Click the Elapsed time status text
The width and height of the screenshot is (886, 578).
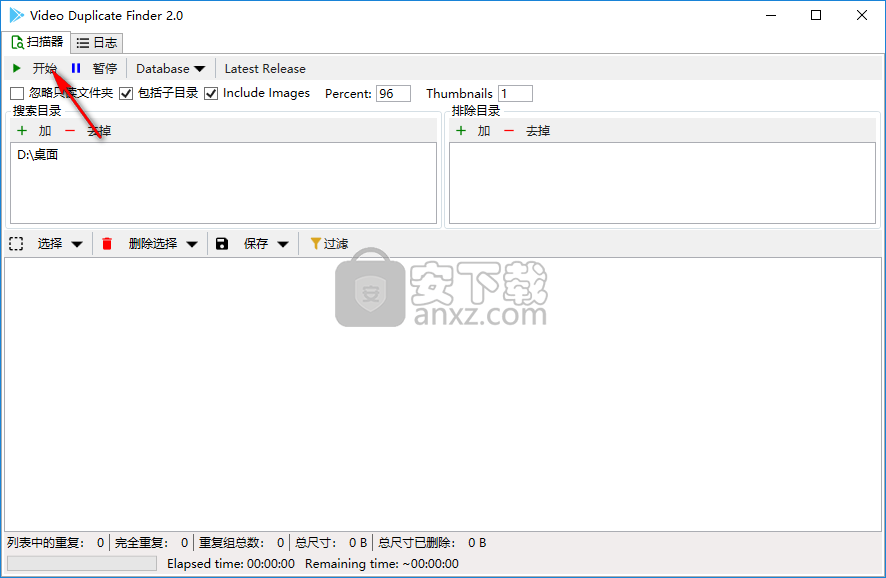coord(231,563)
